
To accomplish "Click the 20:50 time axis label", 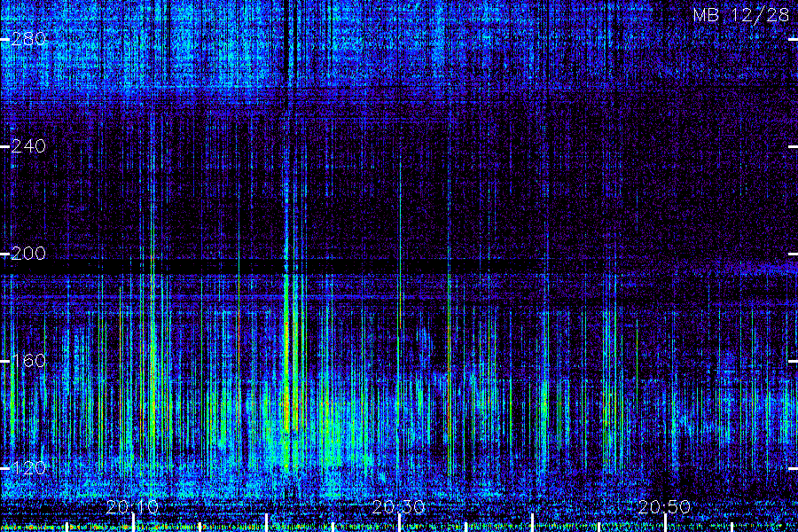I will [664, 507].
